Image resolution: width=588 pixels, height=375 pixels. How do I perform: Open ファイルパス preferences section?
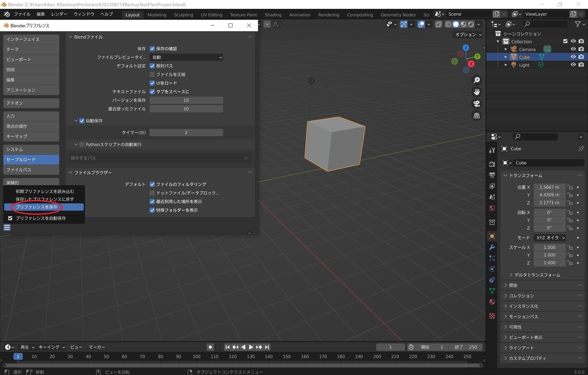click(x=31, y=170)
